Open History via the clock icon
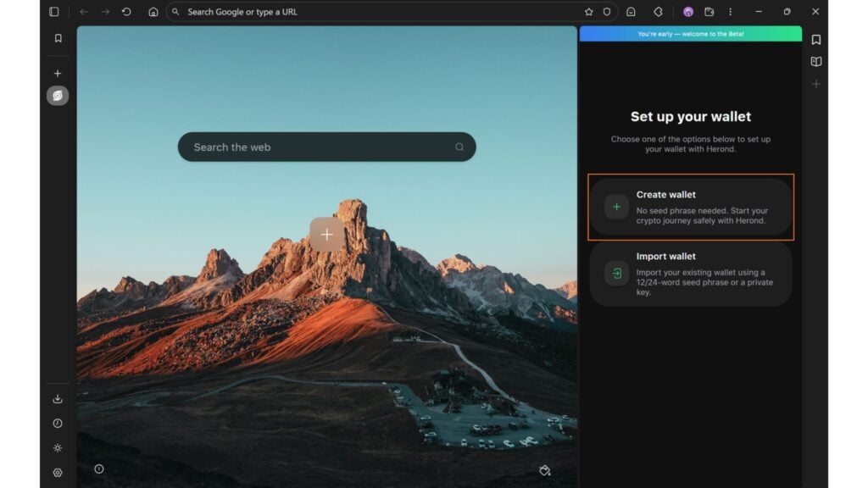 pos(58,423)
